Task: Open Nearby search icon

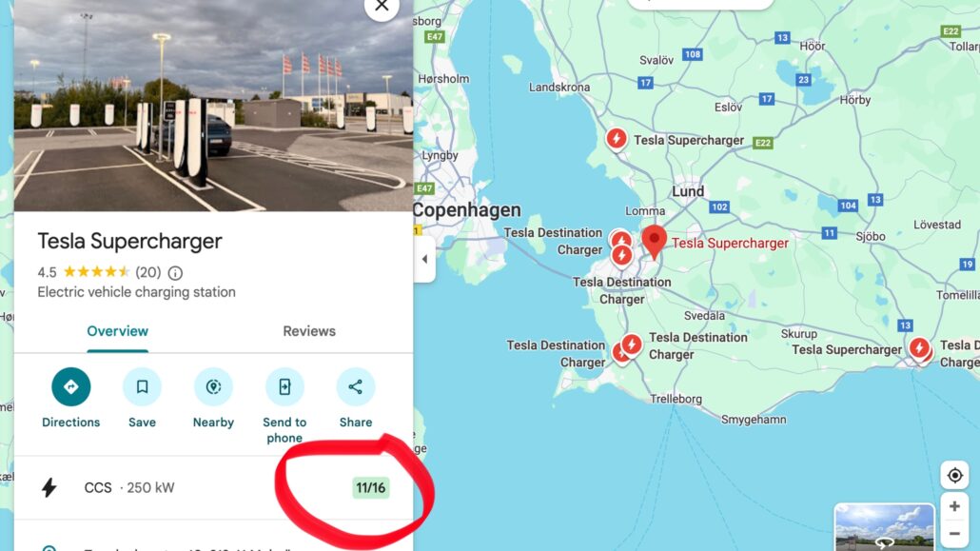Action: point(213,386)
